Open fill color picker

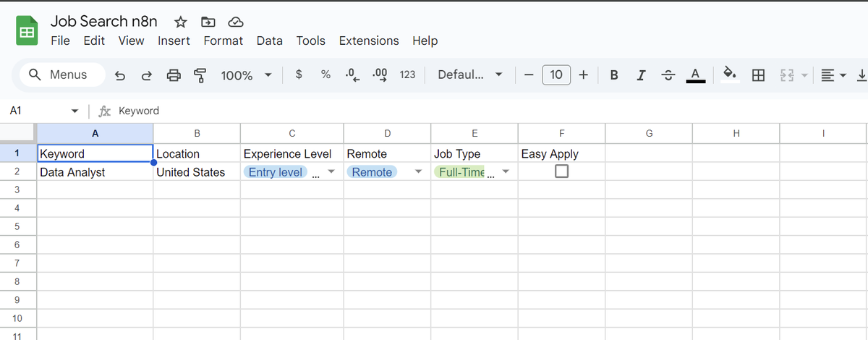click(731, 75)
